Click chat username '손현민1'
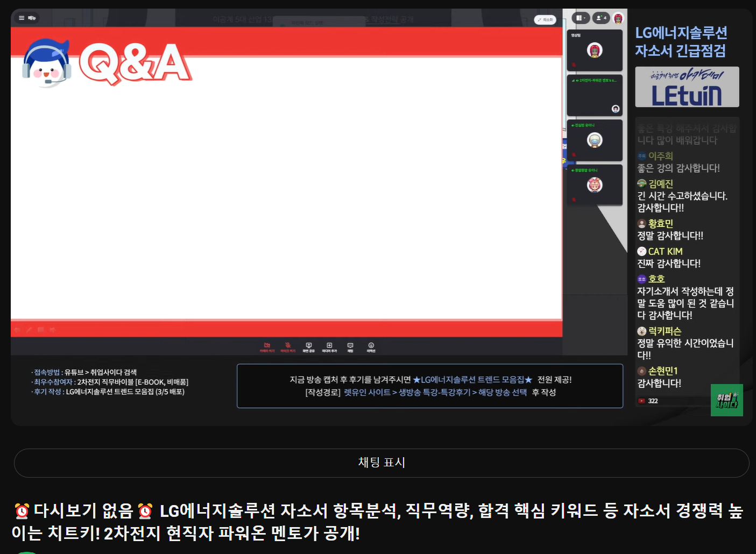 point(663,371)
